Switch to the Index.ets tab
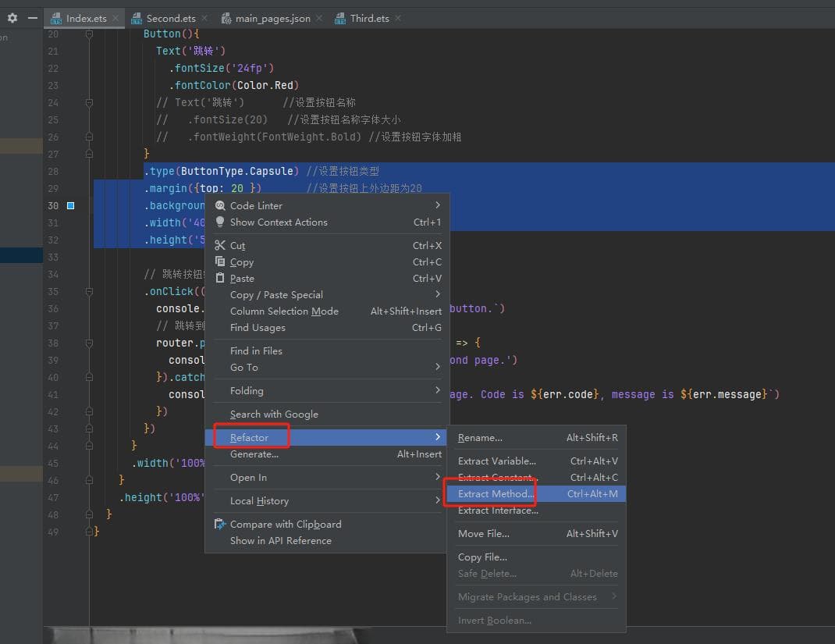This screenshot has width=835, height=644. click(85, 18)
